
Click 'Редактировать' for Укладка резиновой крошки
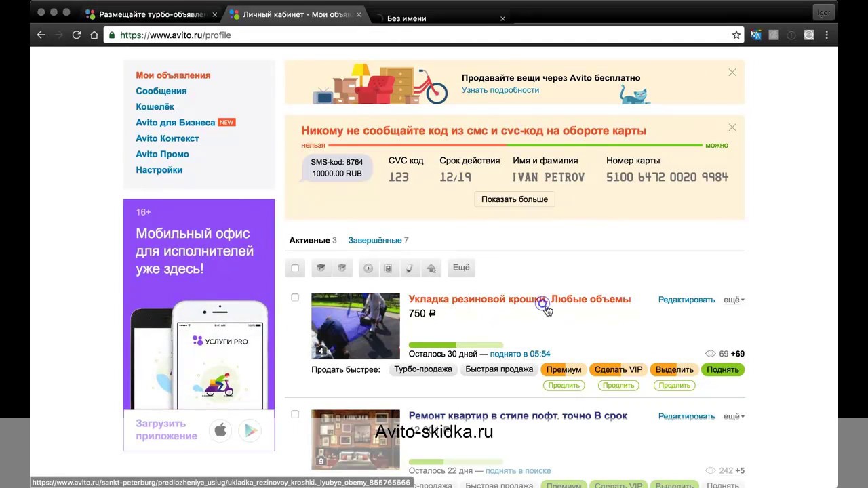[686, 300]
